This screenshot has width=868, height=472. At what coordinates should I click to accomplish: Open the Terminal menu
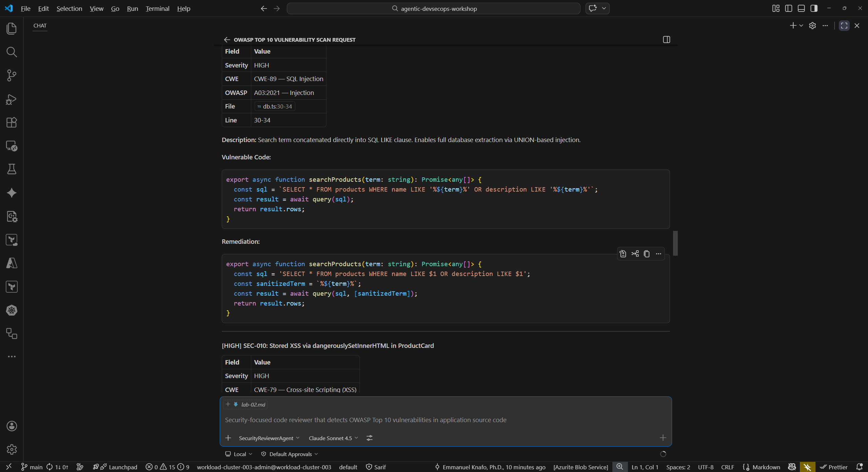157,8
